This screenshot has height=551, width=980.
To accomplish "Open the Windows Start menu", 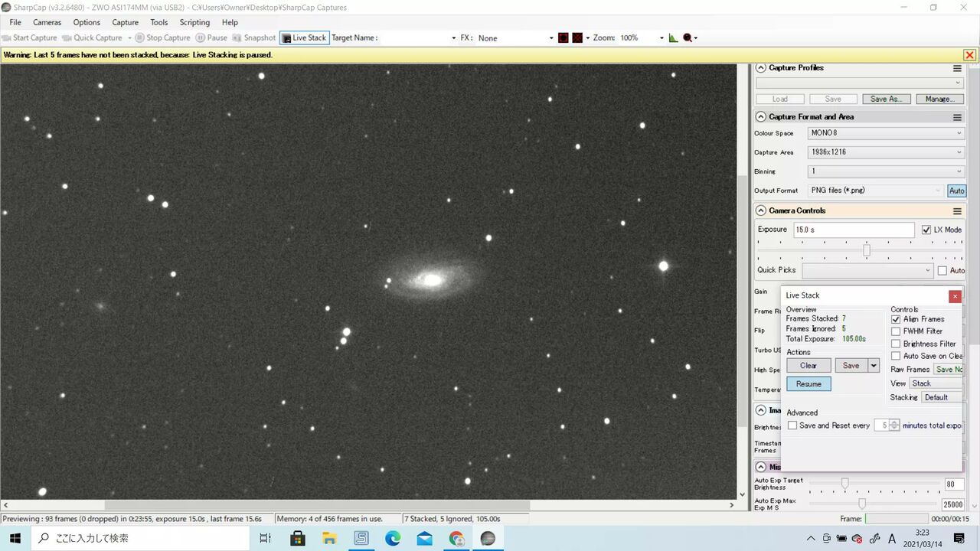I will [15, 539].
